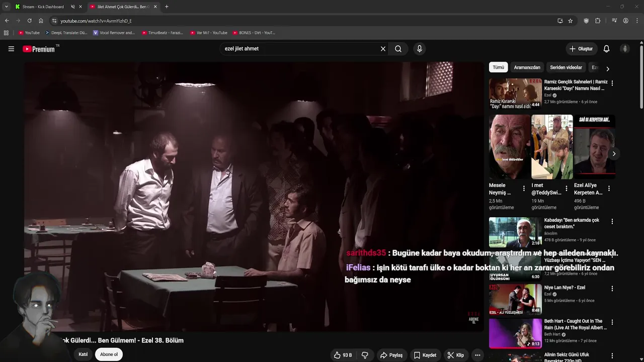
Task: Open options for Niye Lan Niye video
Action: pyautogui.click(x=612, y=289)
